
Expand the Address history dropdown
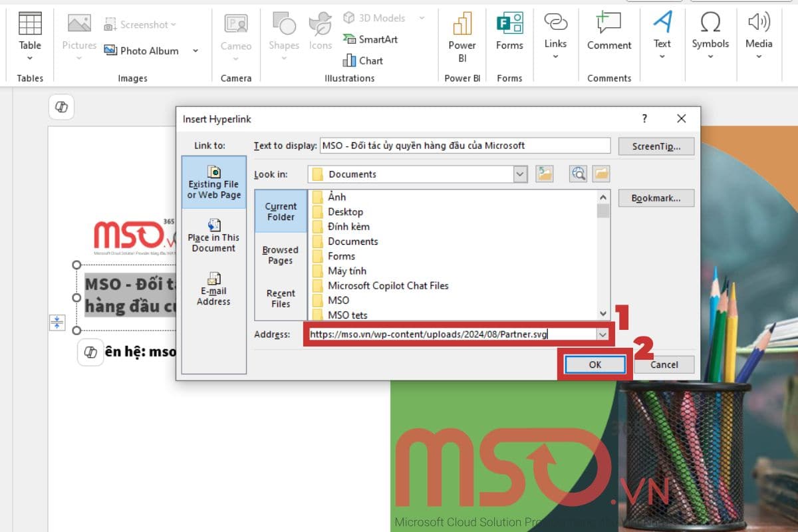(x=602, y=334)
